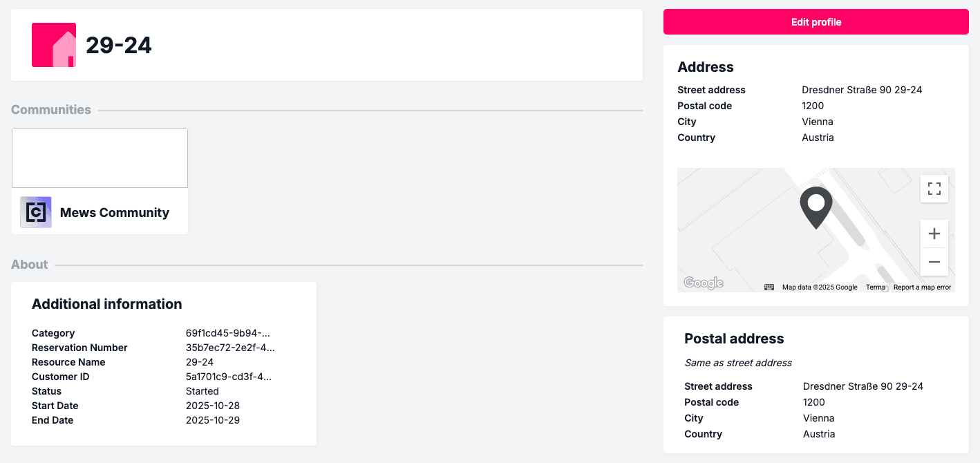Select the truncated Customer ID value
Image resolution: width=980 pixels, height=463 pixels.
[229, 377]
